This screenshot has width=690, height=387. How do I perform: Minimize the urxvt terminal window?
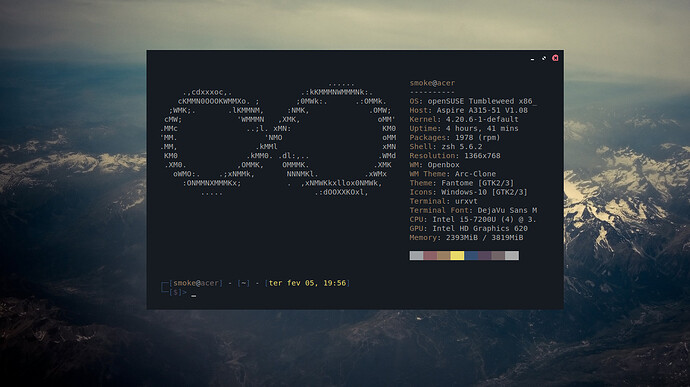pos(532,59)
